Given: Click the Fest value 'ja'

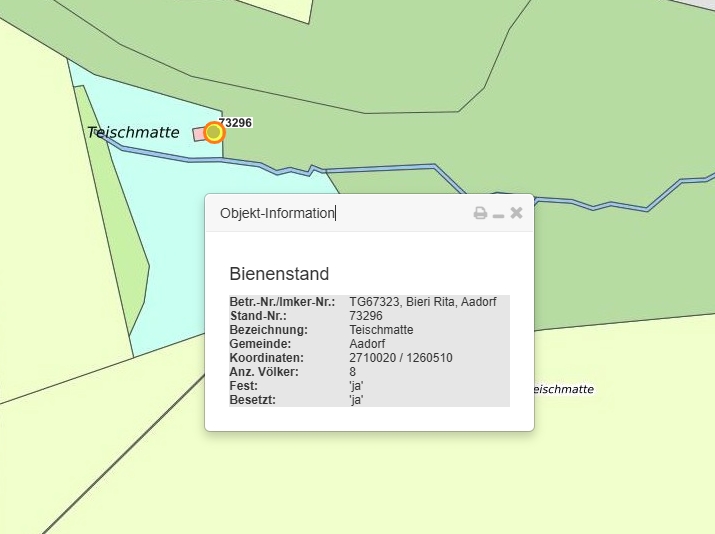Looking at the screenshot, I should click(356, 385).
